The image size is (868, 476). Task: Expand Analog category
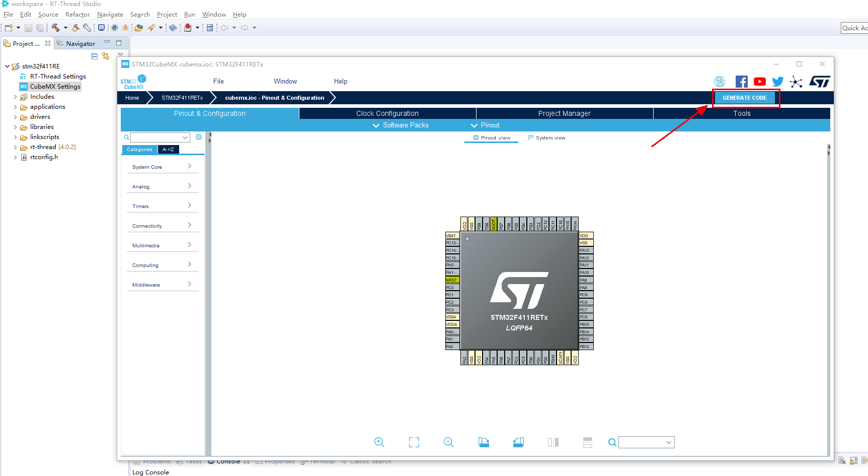[x=162, y=186]
